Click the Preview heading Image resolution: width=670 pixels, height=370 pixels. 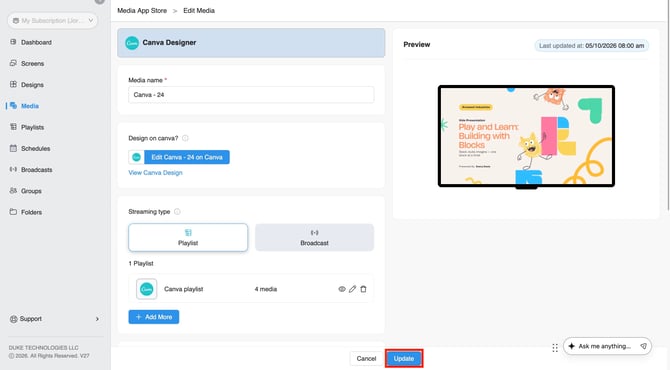pyautogui.click(x=417, y=44)
